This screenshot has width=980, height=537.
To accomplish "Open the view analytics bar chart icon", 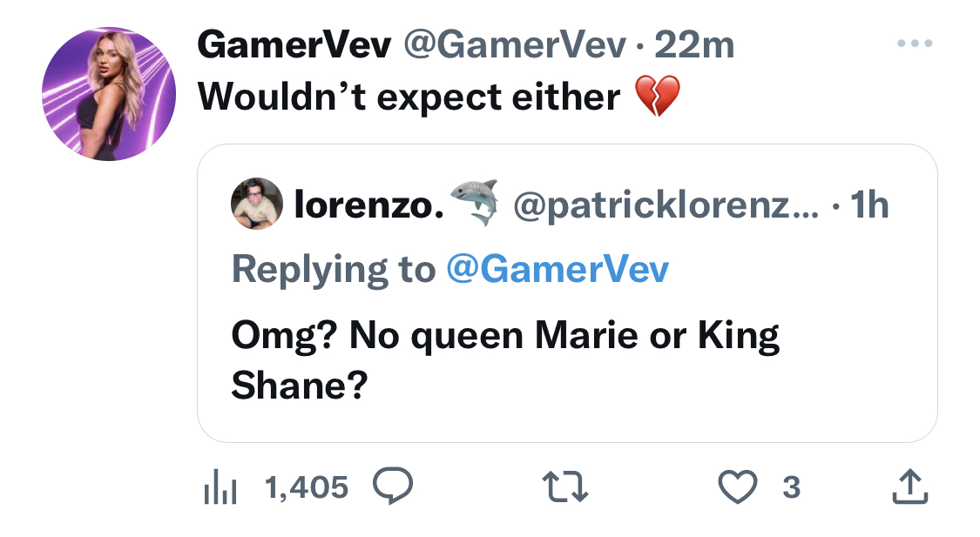I will click(x=220, y=487).
